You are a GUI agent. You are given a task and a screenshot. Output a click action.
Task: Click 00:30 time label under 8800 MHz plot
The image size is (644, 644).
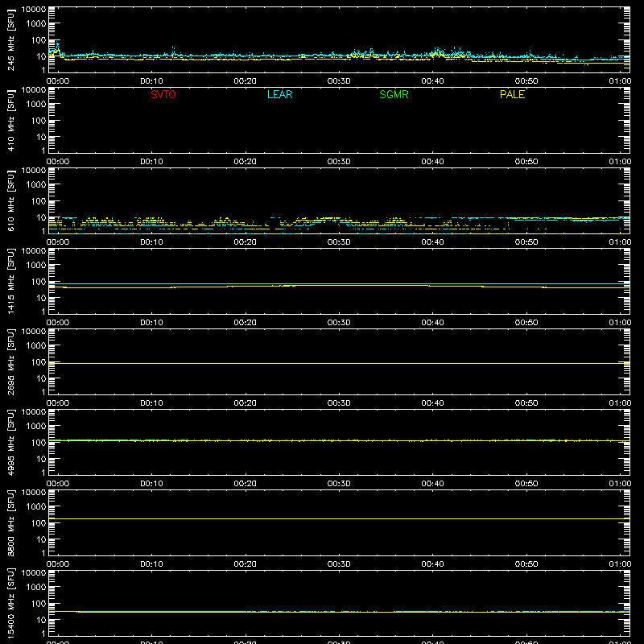tap(339, 564)
